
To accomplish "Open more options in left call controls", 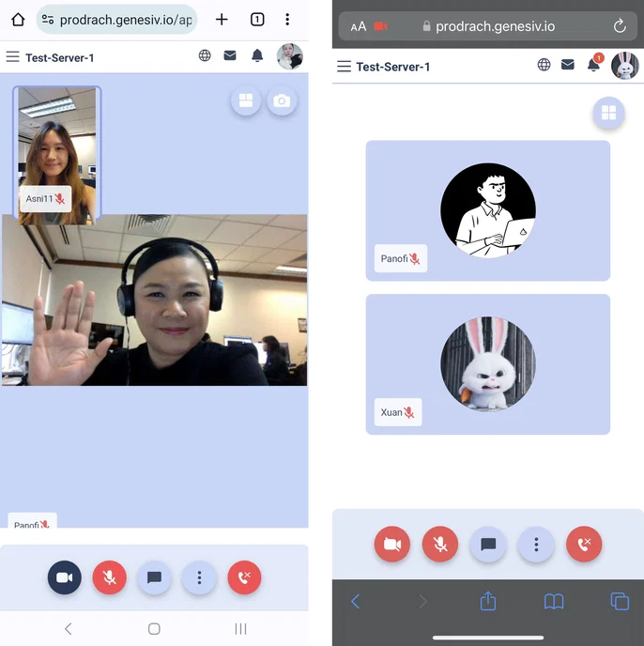I will pos(199,577).
